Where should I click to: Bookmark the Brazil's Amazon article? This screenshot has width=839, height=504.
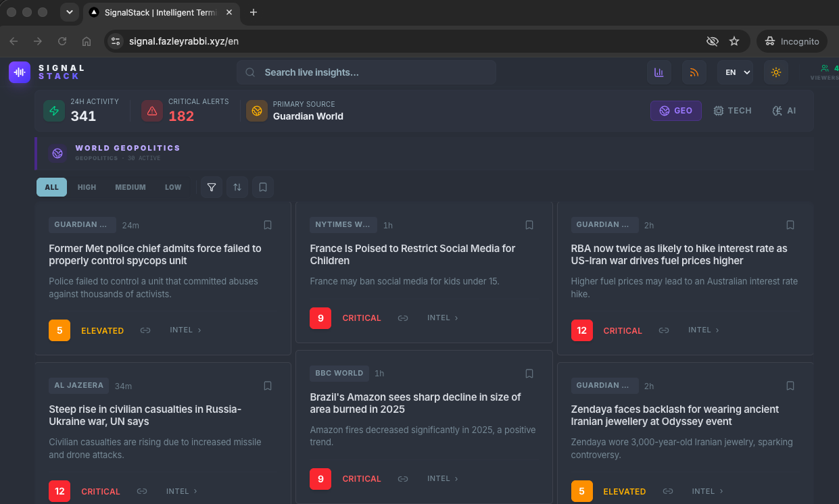pyautogui.click(x=529, y=374)
